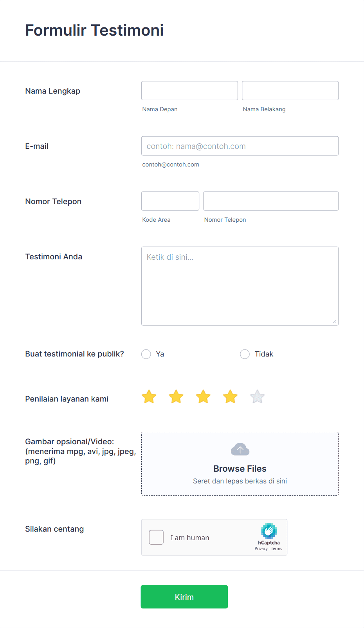This screenshot has height=628, width=364.
Task: Select the Tidak radio button
Action: pyautogui.click(x=245, y=354)
